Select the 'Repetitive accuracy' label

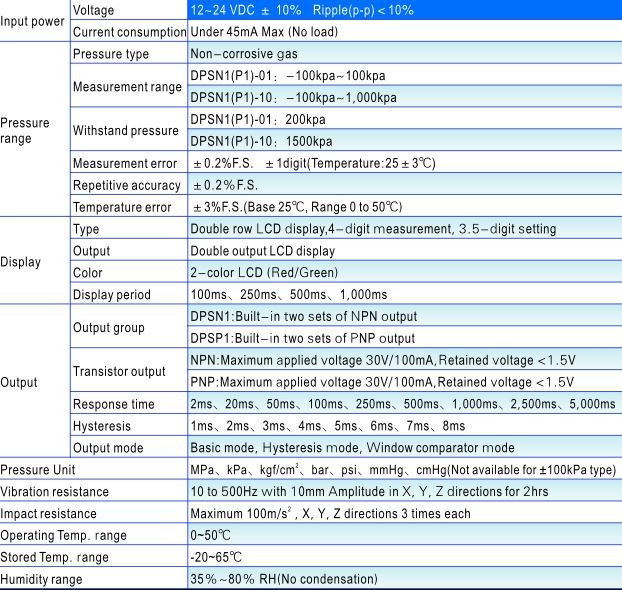point(127,185)
